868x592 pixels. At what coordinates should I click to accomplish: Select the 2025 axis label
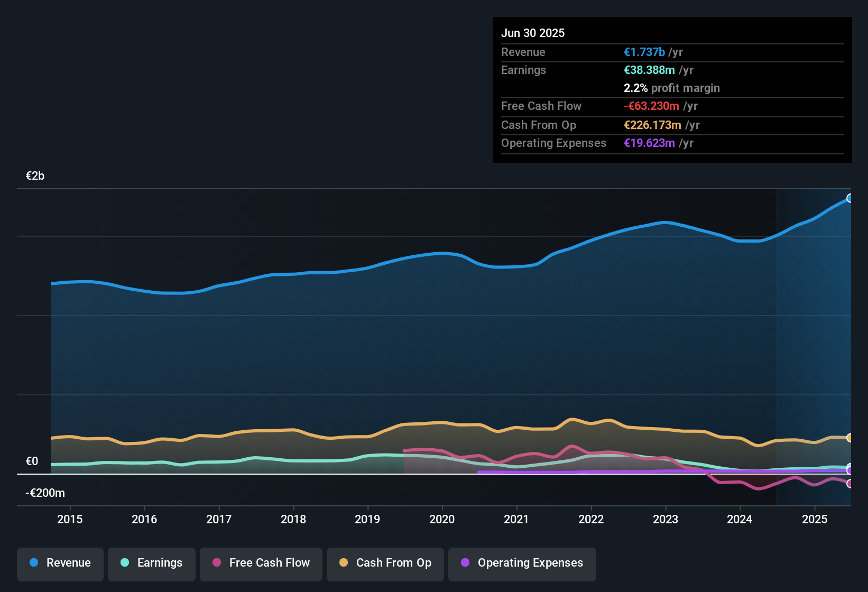click(815, 520)
